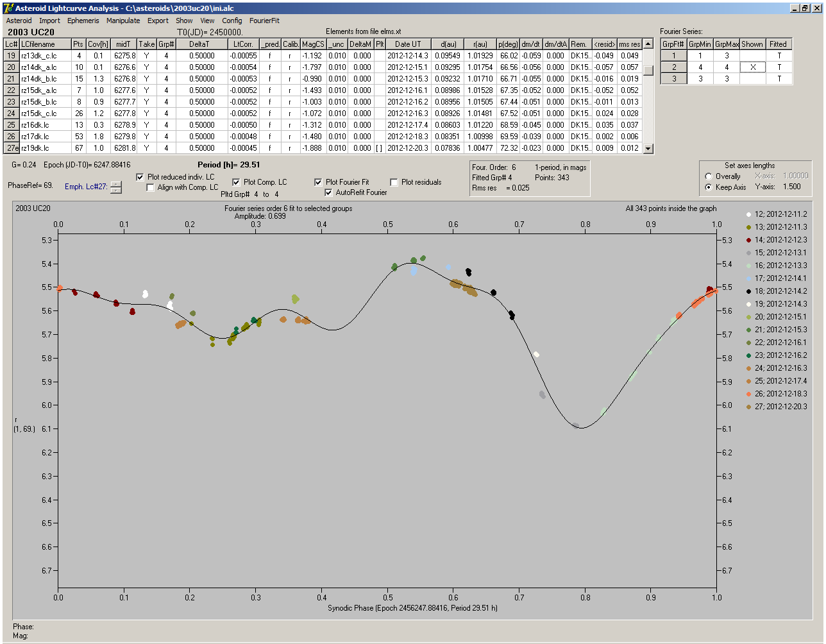Screen dimensions: 826x644
Task: Select row 27e header in lightcurve table
Action: click(12, 148)
